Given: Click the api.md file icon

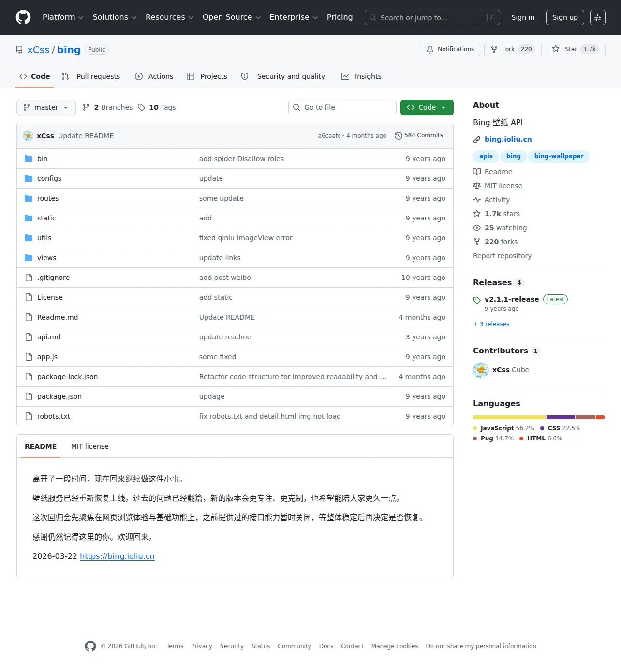Looking at the screenshot, I should pos(29,337).
